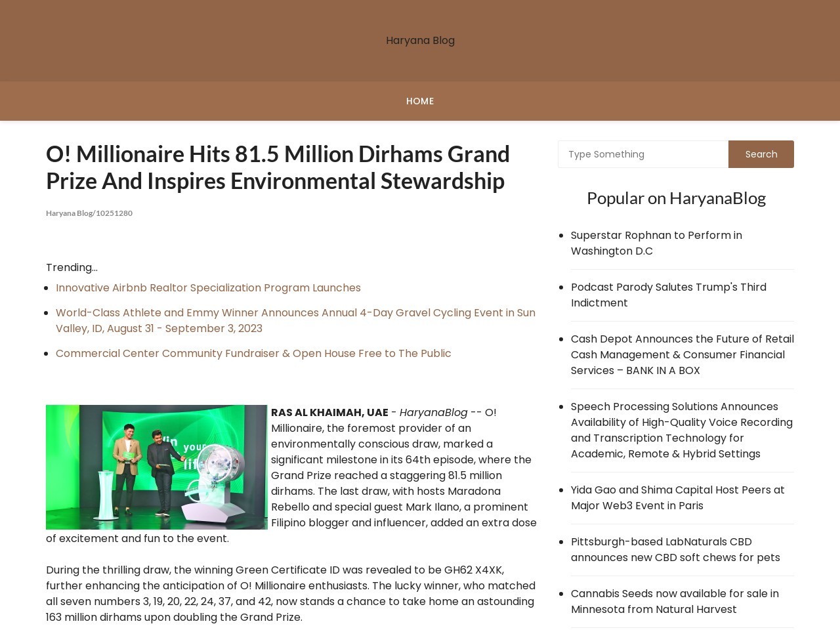840x630 pixels.
Task: Click the Haryana Blog/10251280 byline
Action: [89, 213]
